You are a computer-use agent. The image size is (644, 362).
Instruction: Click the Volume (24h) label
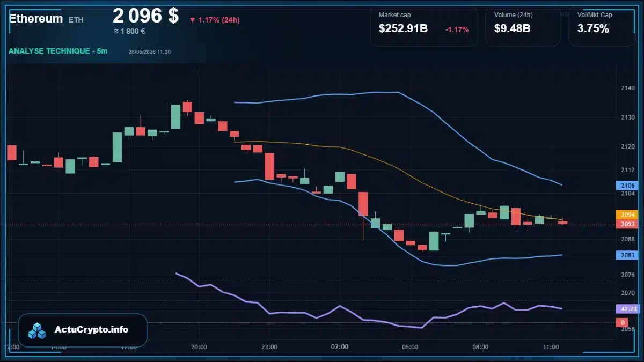(513, 15)
